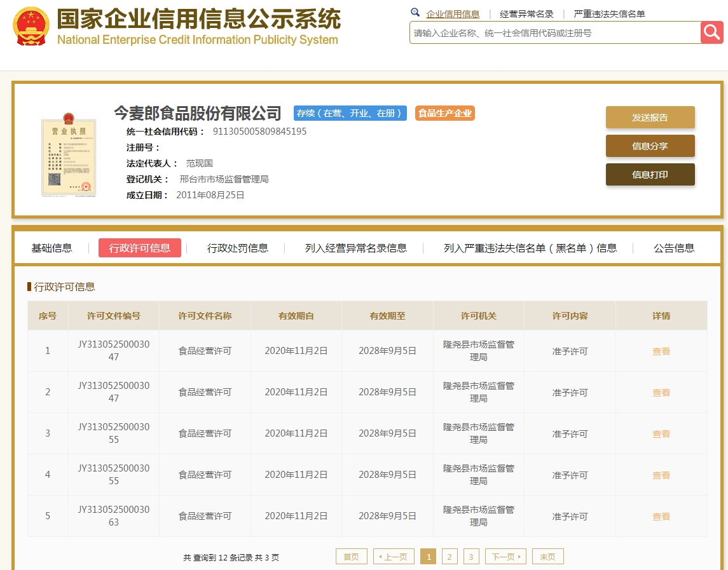This screenshot has height=570, width=728.
Task: Switch to 基础信息 tab
Action: (x=52, y=248)
